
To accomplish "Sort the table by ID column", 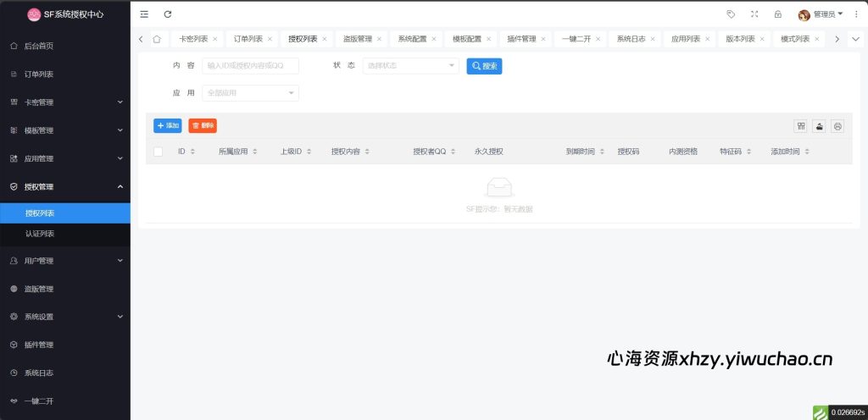I will pyautogui.click(x=192, y=152).
